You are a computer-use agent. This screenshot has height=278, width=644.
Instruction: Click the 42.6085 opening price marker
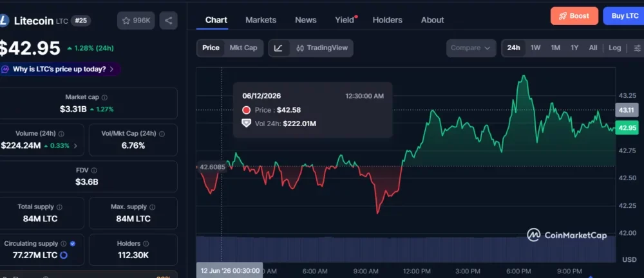[x=212, y=167]
